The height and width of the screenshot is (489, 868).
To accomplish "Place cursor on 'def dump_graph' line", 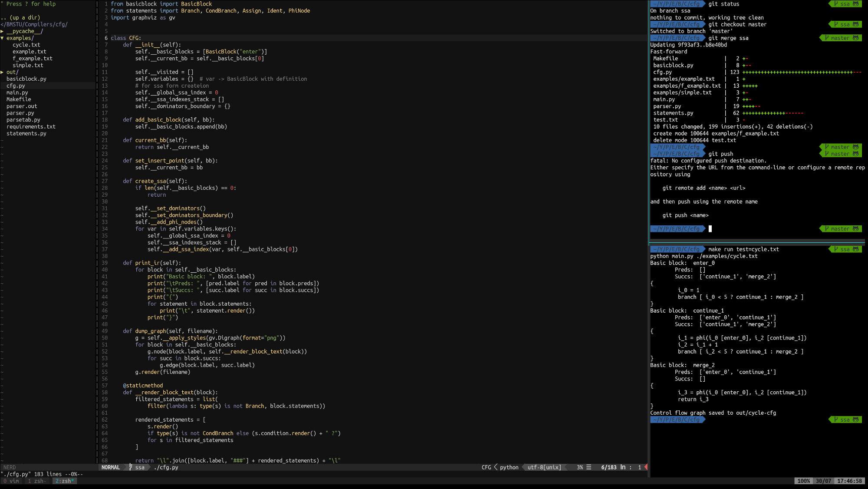I will point(170,331).
